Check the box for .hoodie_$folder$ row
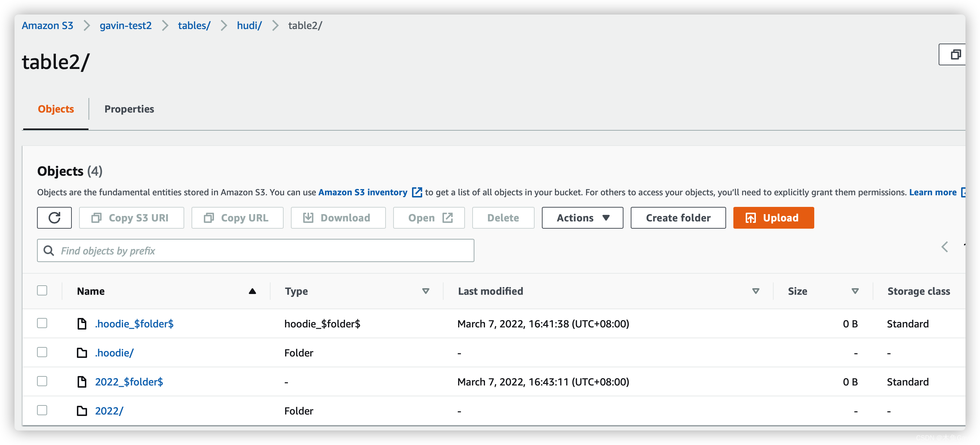980x445 pixels. tap(42, 323)
